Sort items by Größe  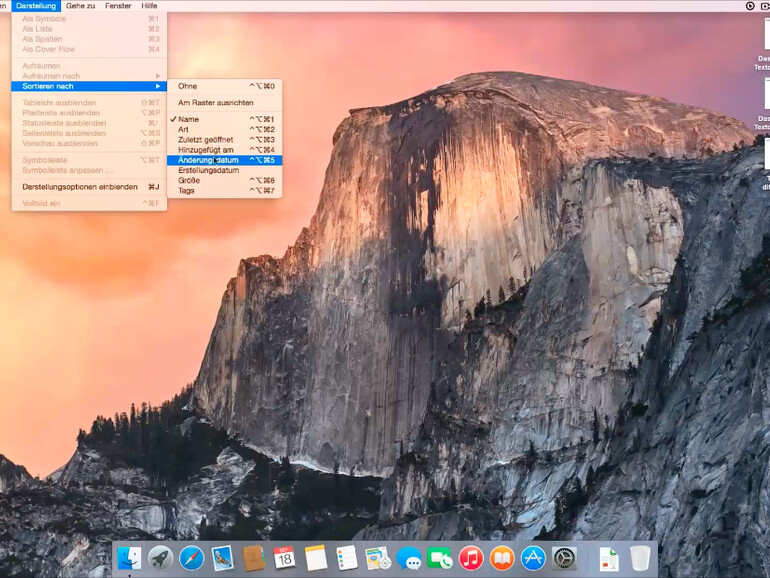tap(188, 180)
